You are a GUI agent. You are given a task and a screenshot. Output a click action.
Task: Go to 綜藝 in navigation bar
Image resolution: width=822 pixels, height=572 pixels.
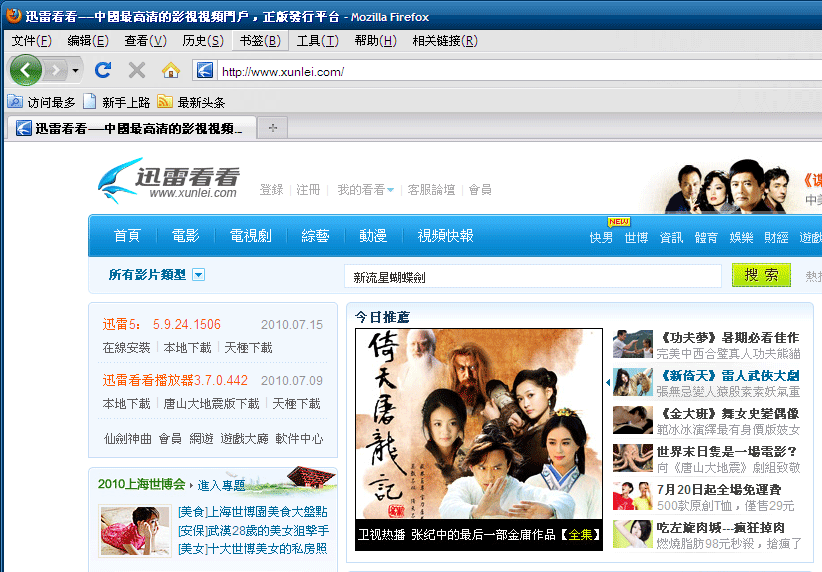click(x=315, y=236)
